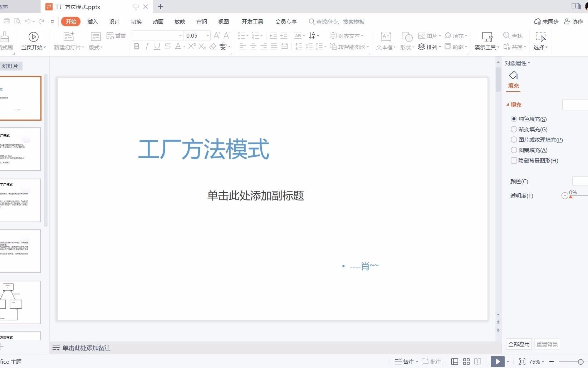Screen dimensions: 588x368
Task: Click the zoom slider handle in status bar
Action: click(581, 362)
